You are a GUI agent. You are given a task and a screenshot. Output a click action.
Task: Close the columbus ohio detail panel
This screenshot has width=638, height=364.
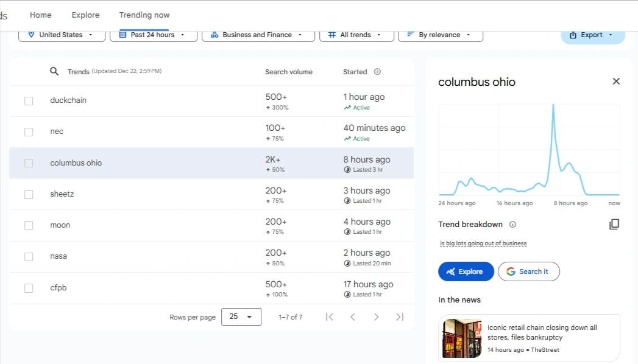(x=616, y=81)
